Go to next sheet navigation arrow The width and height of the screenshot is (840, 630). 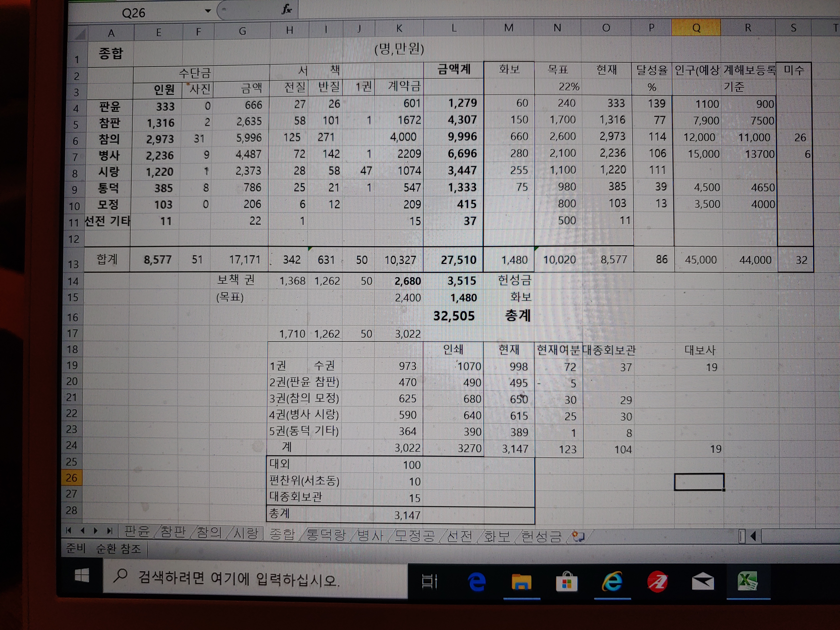[x=96, y=530]
